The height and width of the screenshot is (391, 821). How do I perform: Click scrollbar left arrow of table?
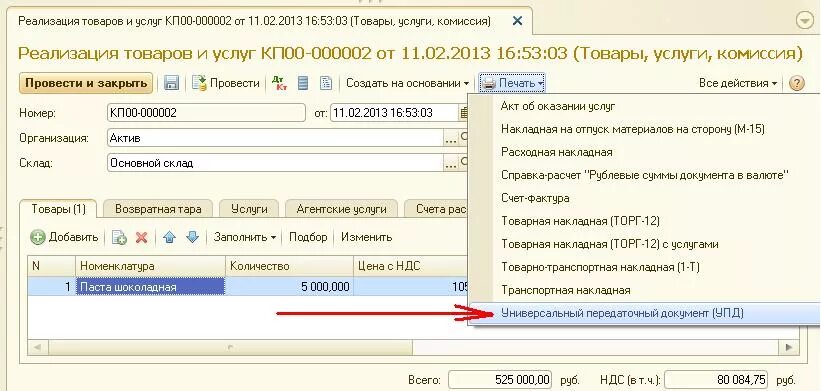pos(38,347)
